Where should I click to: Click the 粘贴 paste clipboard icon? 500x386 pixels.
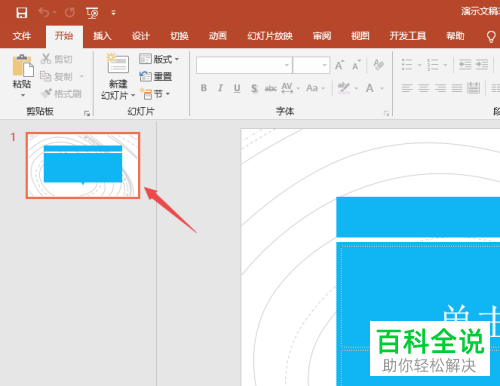click(23, 66)
